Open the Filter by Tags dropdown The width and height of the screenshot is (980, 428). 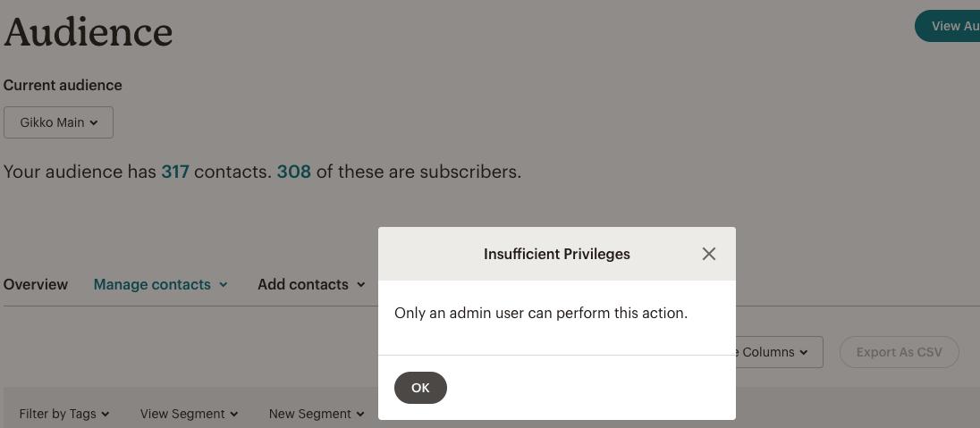coord(64,414)
